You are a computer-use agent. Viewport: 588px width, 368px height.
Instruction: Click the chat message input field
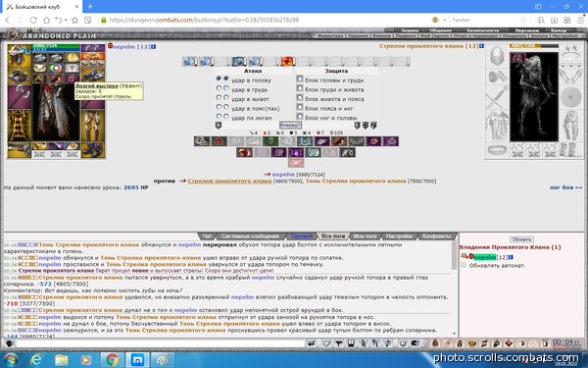point(160,343)
